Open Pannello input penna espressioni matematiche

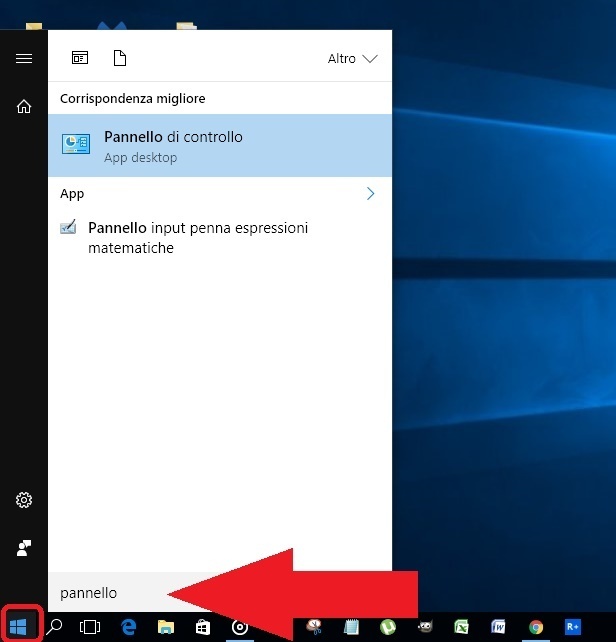coord(220,237)
